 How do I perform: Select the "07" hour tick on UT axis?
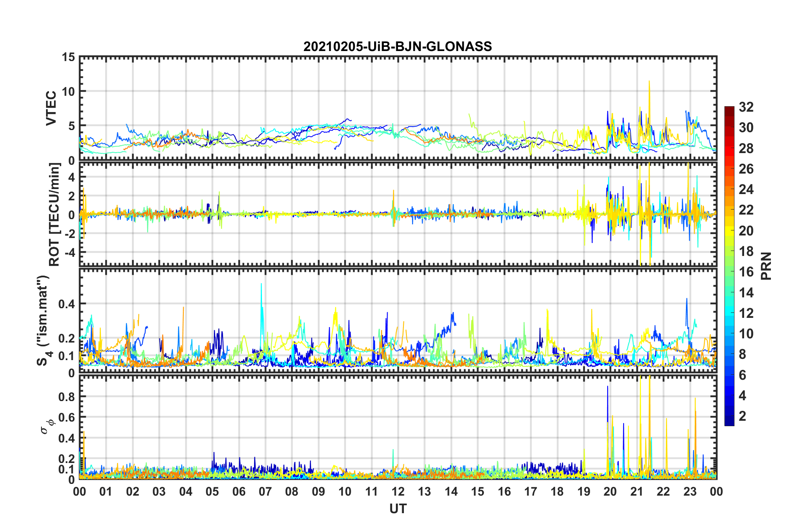(x=265, y=491)
